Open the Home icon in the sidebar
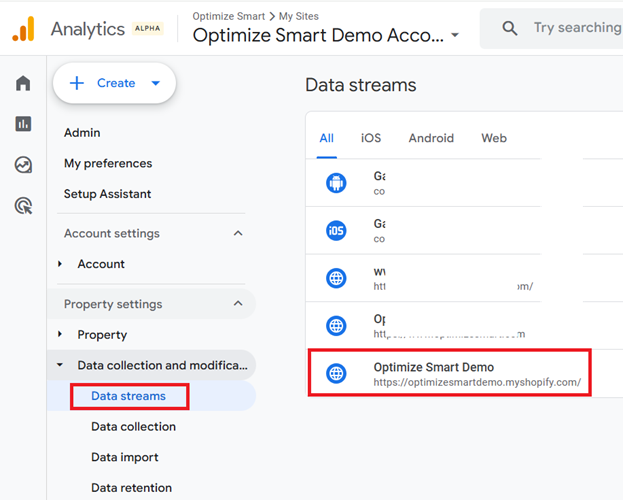The width and height of the screenshot is (623, 500). (x=23, y=83)
